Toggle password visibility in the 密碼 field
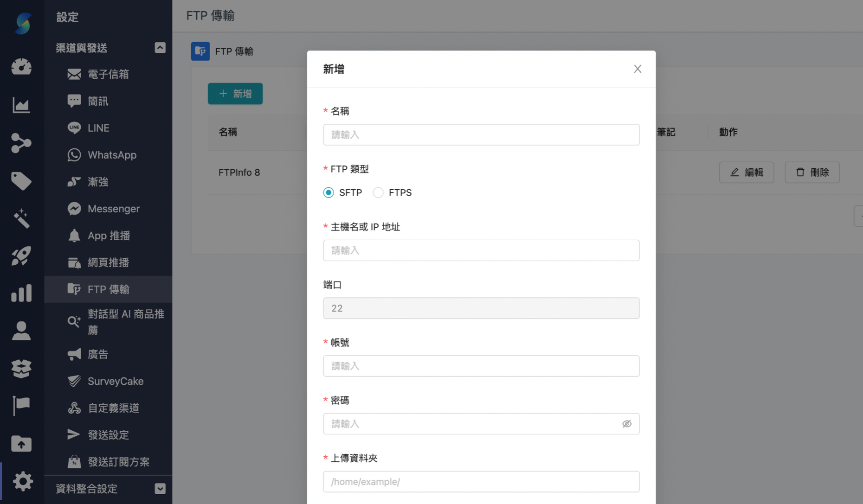Image resolution: width=863 pixels, height=504 pixels. (627, 423)
